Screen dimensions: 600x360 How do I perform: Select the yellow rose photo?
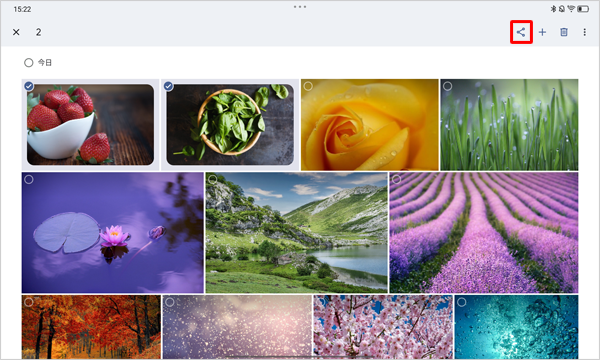[308, 86]
